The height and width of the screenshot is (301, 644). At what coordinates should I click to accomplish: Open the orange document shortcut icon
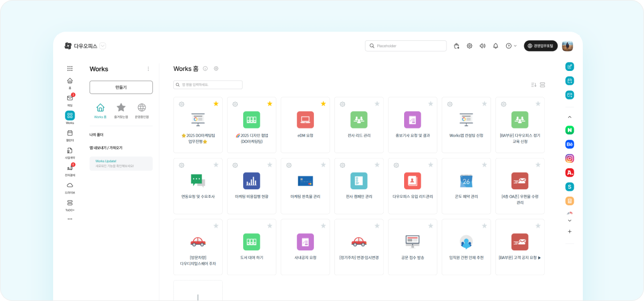[570, 201]
